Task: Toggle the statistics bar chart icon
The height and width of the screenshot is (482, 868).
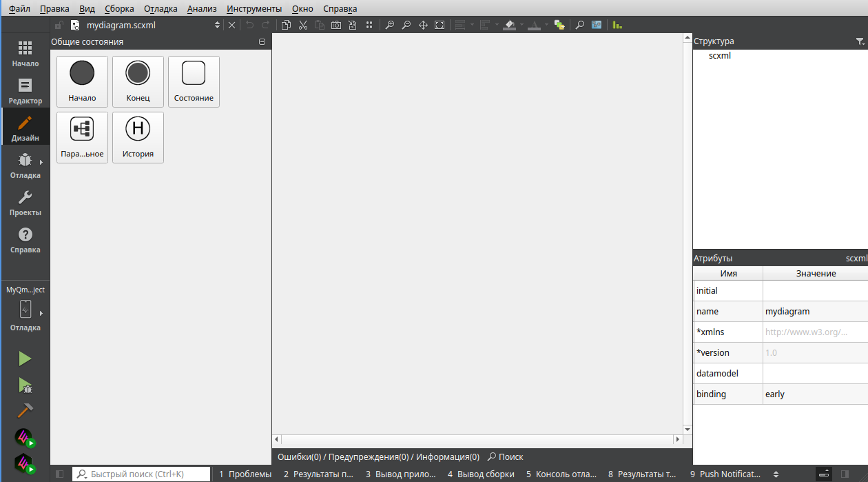Action: tap(617, 25)
